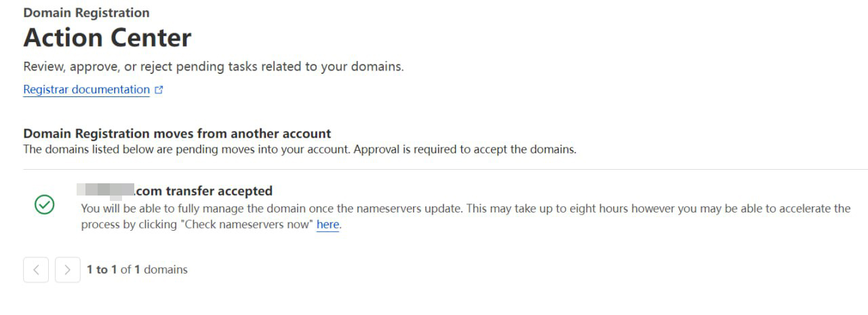Go to previous page with left chevron
The image size is (868, 315).
click(x=36, y=270)
